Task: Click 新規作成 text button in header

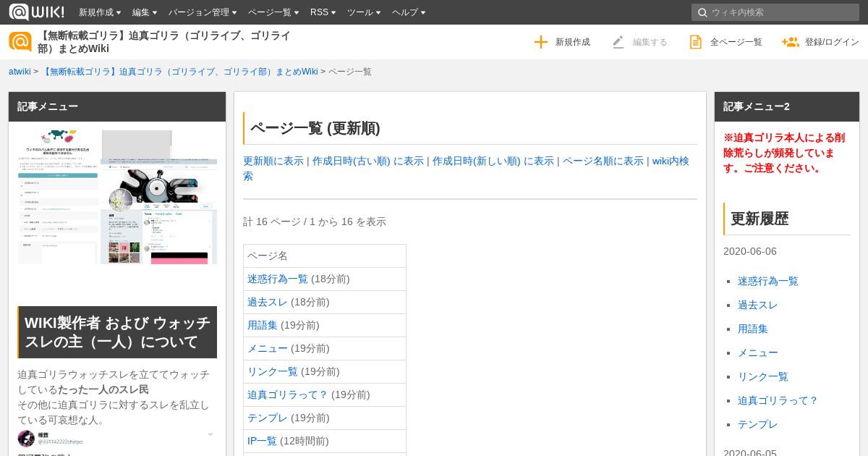Action: 573,42
